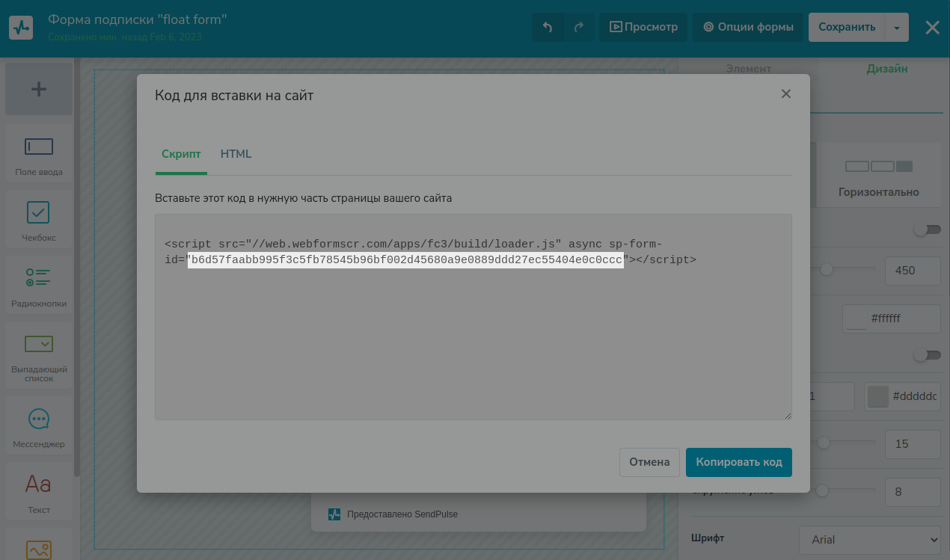This screenshot has width=950, height=560.
Task: Select the Чекбокс element
Action: tap(39, 221)
